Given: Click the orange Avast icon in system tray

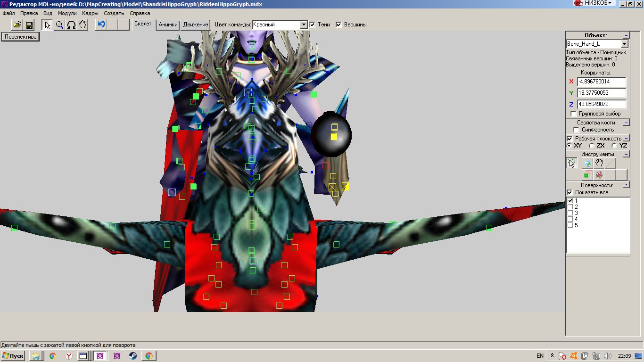Looking at the screenshot, I should (573, 356).
